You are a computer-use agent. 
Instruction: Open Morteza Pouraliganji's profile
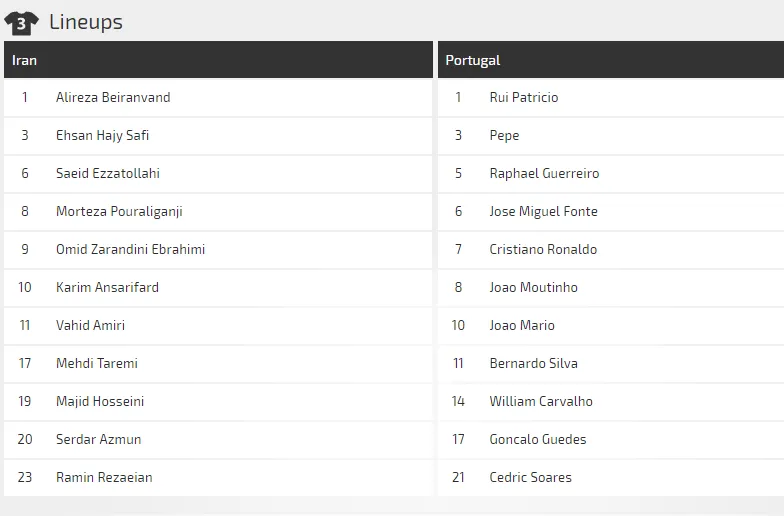(x=119, y=211)
